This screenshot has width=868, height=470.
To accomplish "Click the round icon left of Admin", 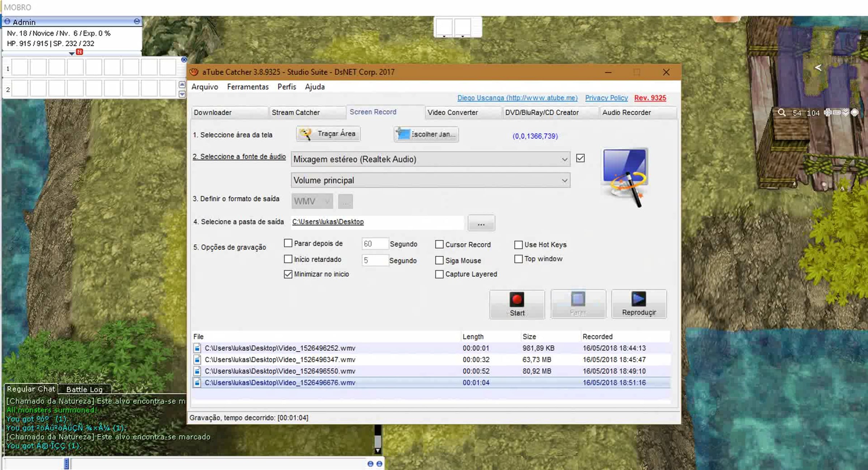I will 7,22.
